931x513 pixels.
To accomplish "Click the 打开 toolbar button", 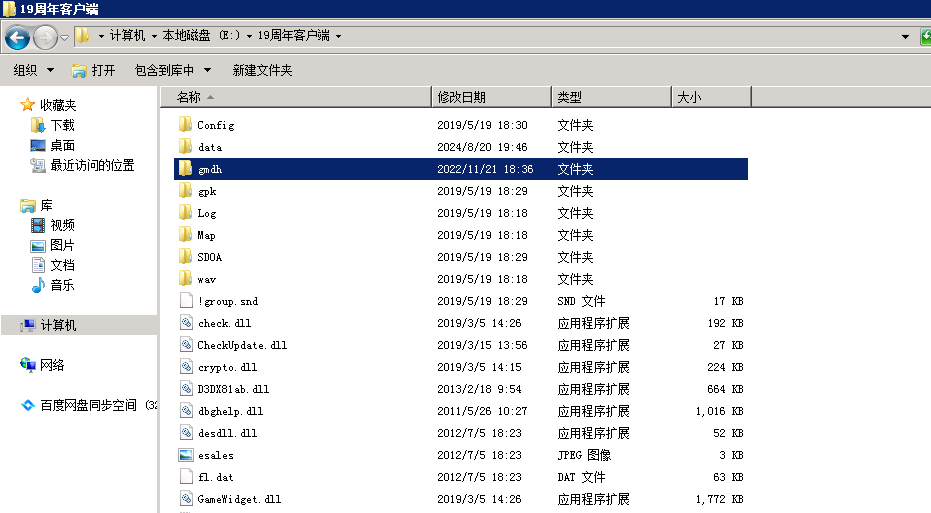I will coord(93,70).
